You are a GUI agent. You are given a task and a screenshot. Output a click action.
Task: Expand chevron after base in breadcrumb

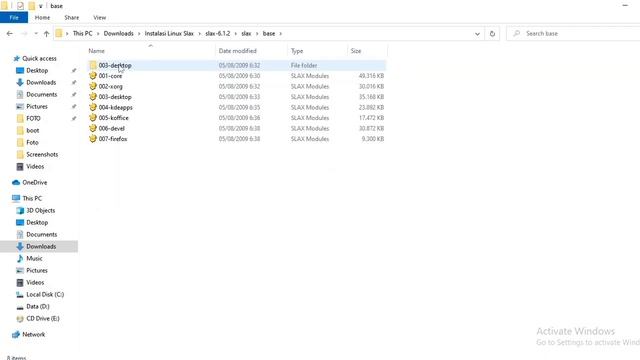click(281, 33)
